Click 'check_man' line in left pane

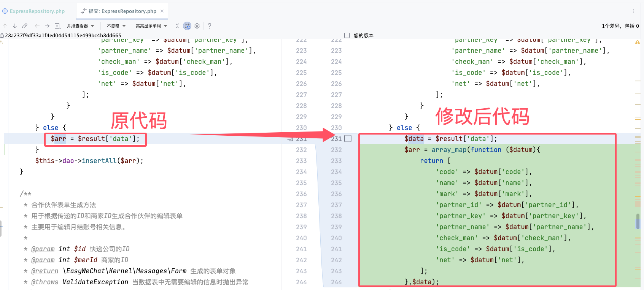[x=165, y=62]
